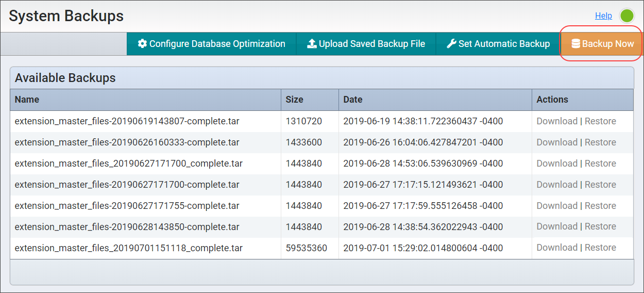Image resolution: width=644 pixels, height=293 pixels.
Task: Click the System Backups page title
Action: point(66,16)
